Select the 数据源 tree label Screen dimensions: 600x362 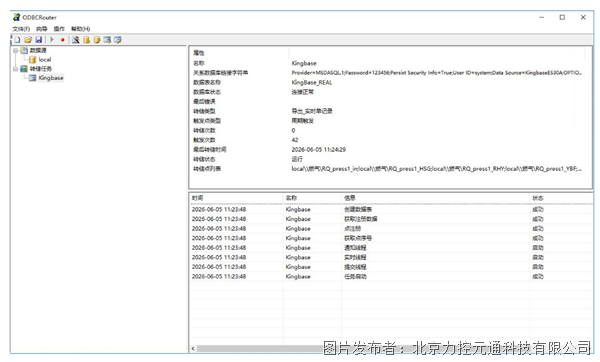coord(38,51)
